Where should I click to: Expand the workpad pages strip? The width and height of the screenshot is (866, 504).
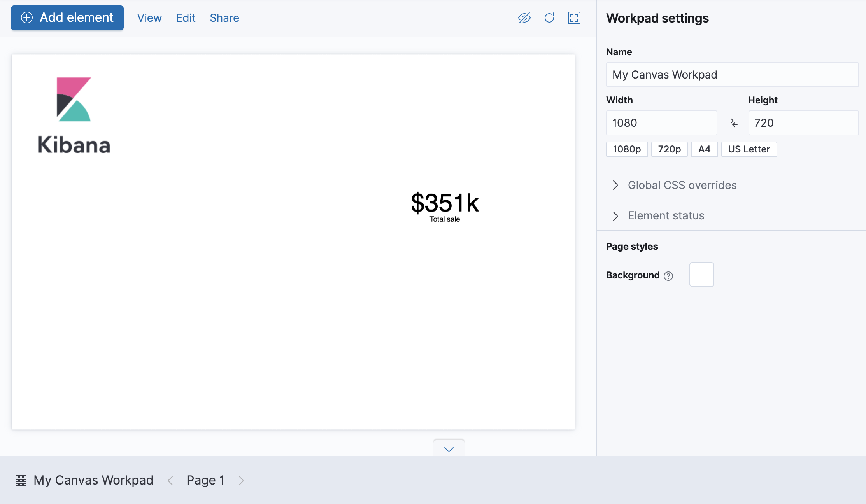[x=449, y=449]
